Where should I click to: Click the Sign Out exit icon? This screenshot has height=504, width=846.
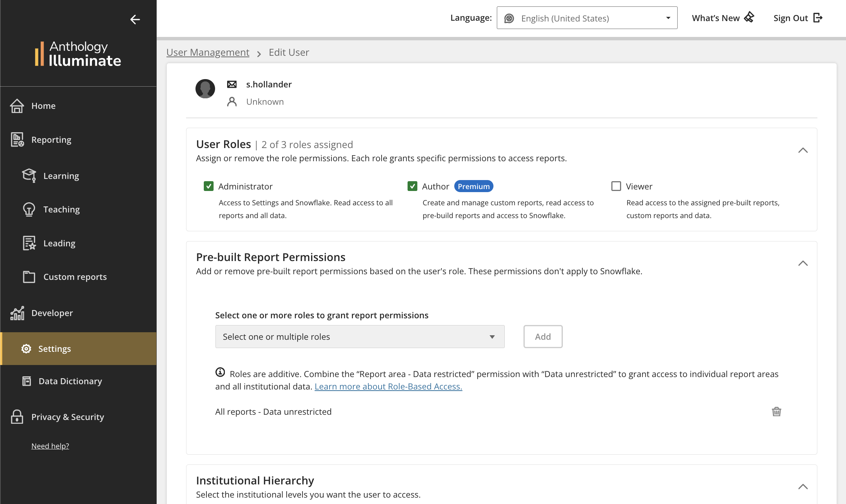point(818,18)
